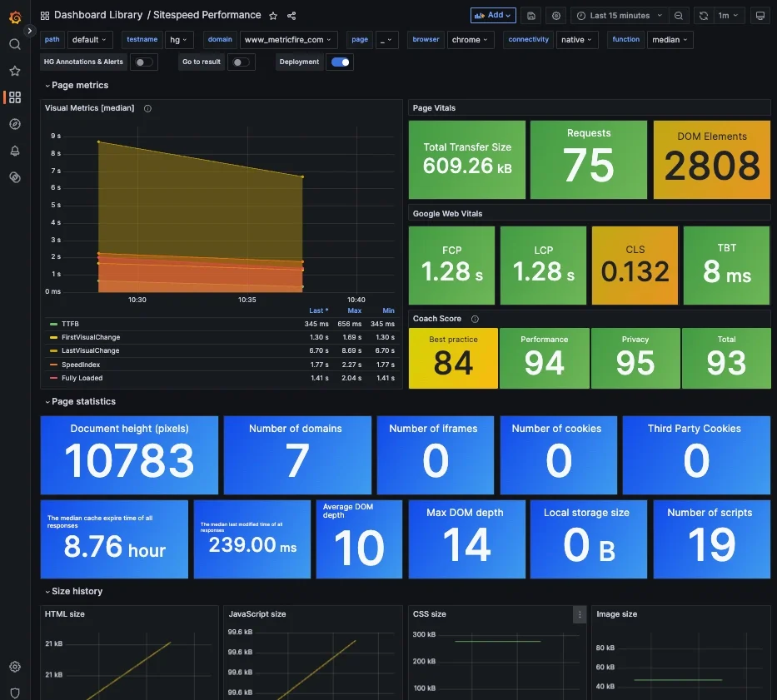Open search from the sidebar
The image size is (777, 700).
[15, 44]
